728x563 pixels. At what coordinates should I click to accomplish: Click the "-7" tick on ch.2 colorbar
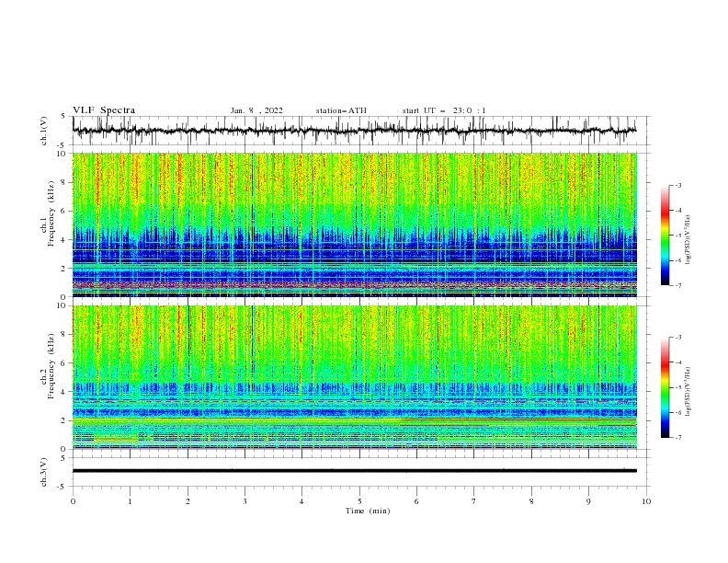point(677,438)
